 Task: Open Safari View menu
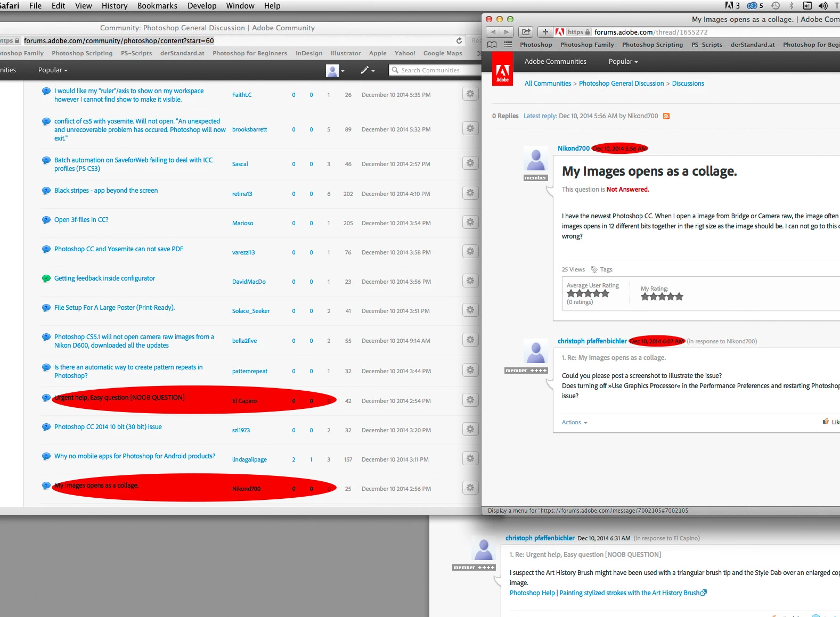coord(84,6)
